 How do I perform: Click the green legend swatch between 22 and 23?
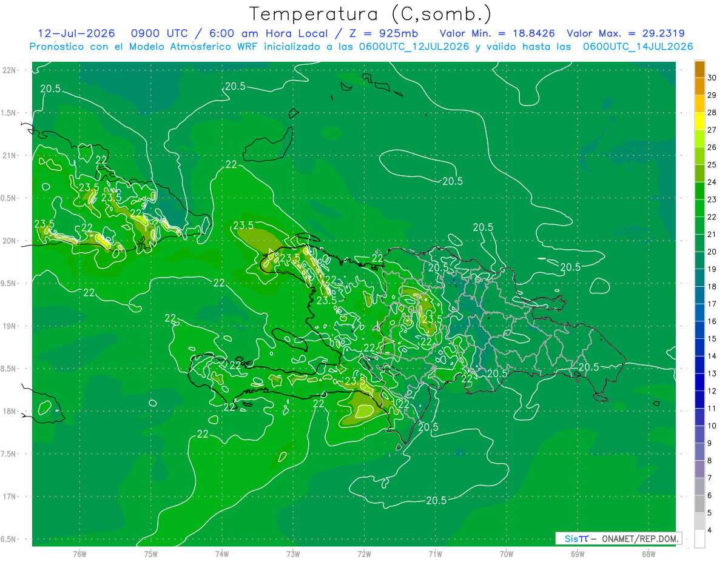click(x=699, y=208)
